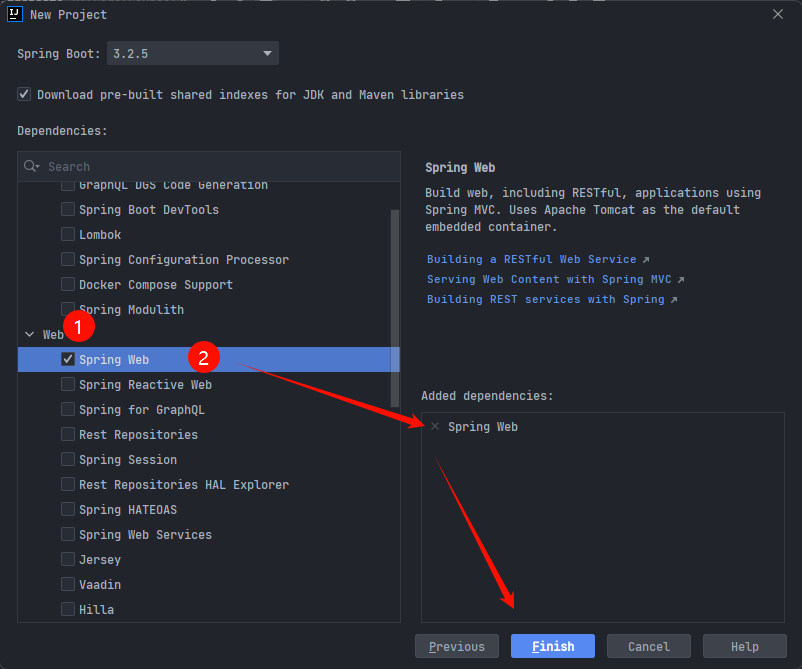The height and width of the screenshot is (669, 802).
Task: Close the New Project dialog
Action: [x=777, y=14]
